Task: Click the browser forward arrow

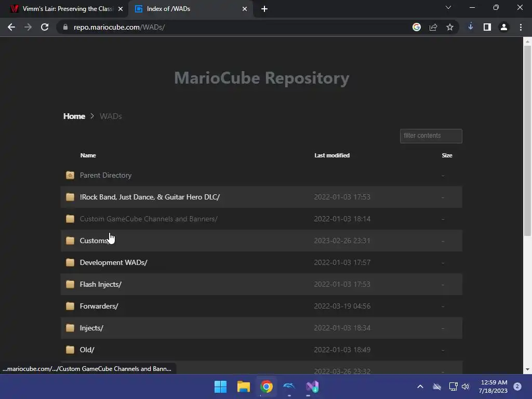Action: [x=28, y=27]
